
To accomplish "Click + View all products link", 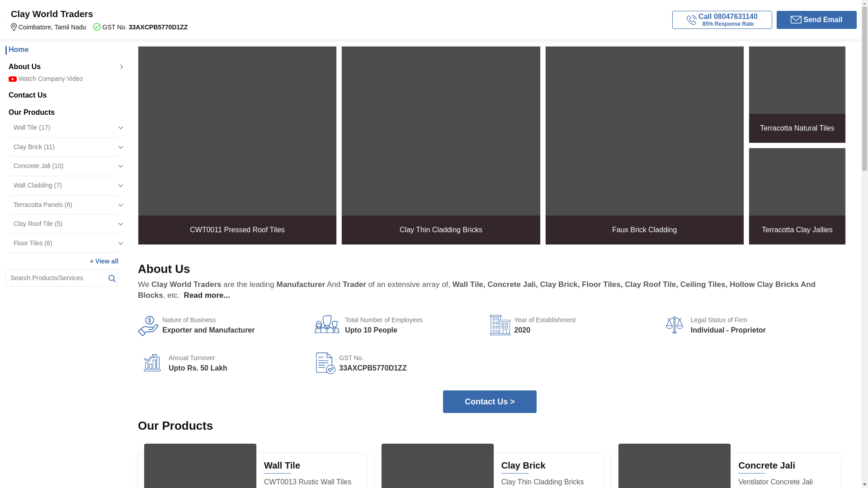I will pos(104,261).
